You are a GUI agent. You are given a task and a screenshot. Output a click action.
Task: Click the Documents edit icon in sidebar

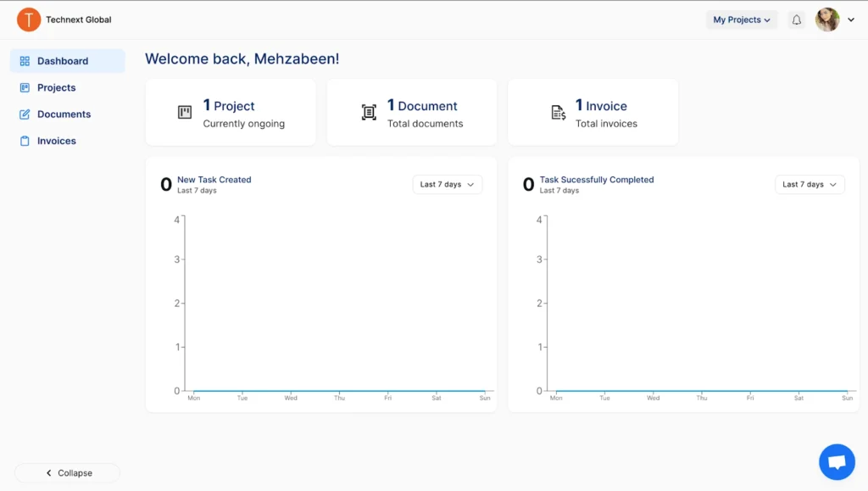[25, 114]
